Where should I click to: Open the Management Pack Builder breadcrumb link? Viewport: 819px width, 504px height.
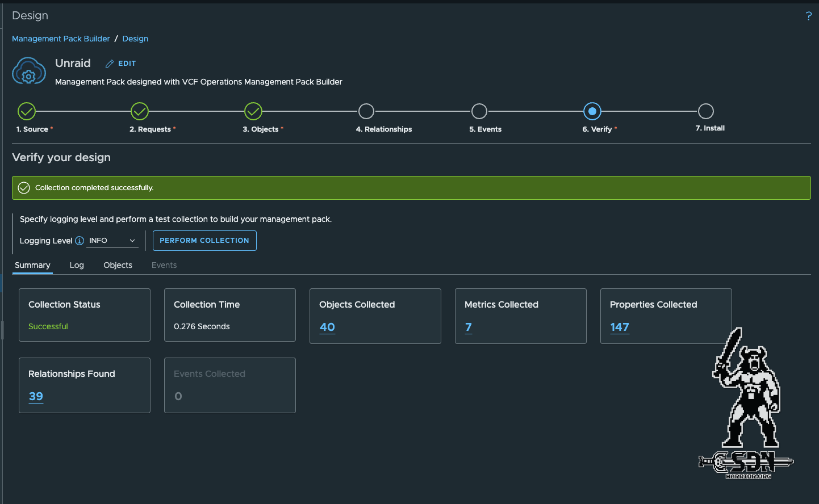click(x=61, y=39)
